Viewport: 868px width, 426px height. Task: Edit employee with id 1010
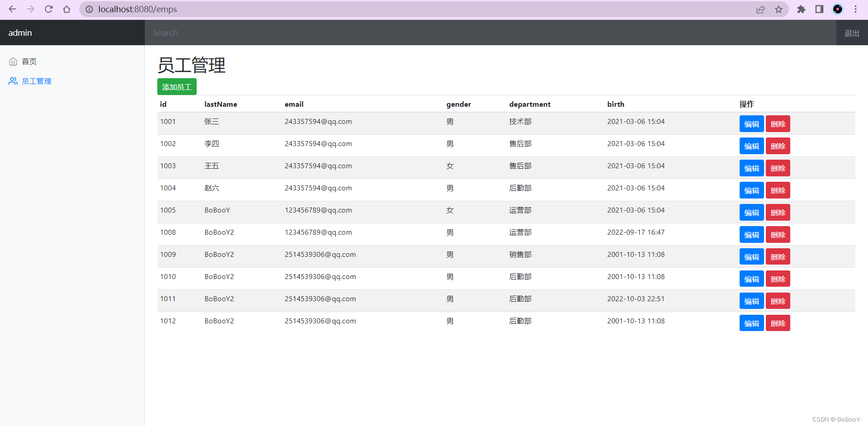[x=751, y=279]
